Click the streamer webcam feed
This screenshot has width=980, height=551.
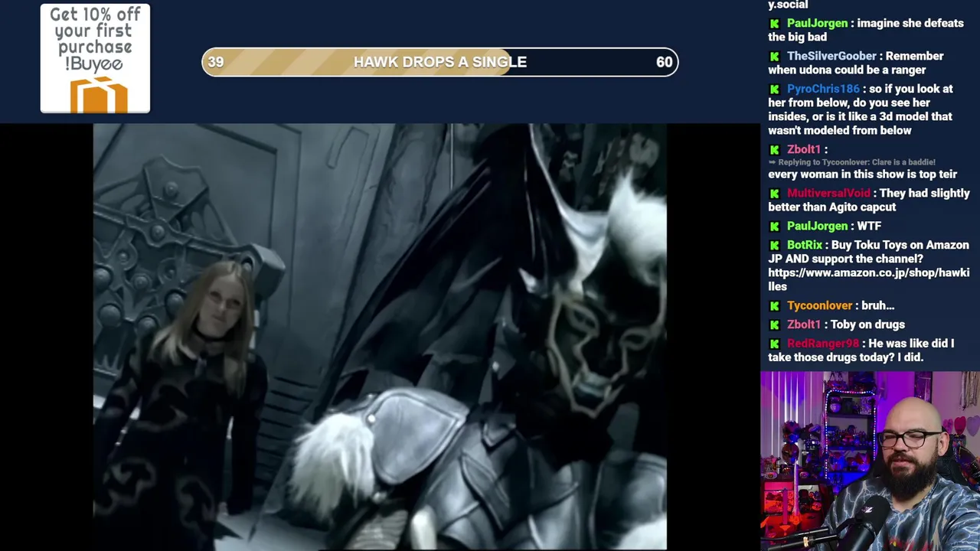[x=870, y=461]
